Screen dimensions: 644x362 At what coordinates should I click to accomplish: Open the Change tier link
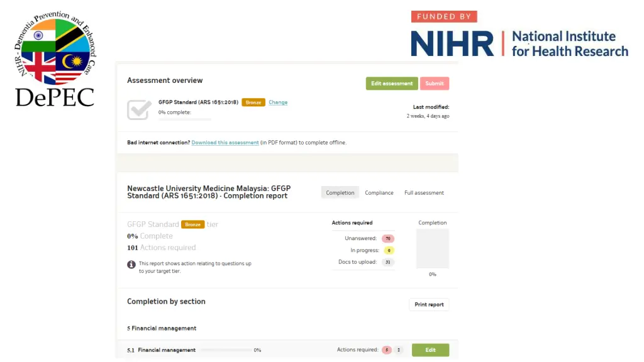[278, 102]
